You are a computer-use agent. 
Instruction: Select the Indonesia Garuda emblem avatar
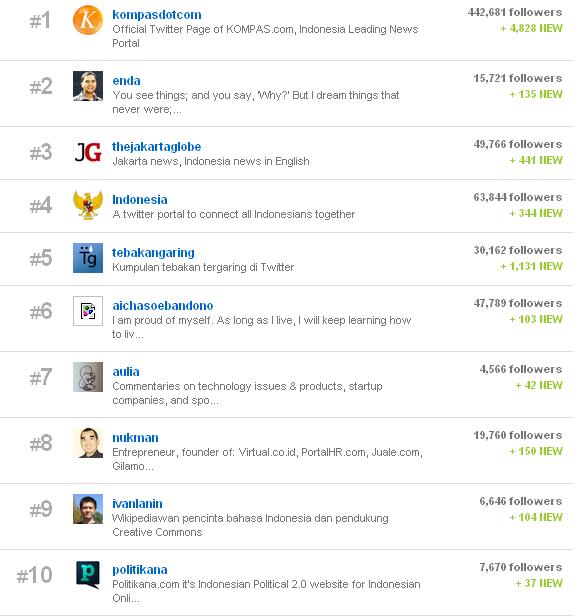click(x=88, y=205)
